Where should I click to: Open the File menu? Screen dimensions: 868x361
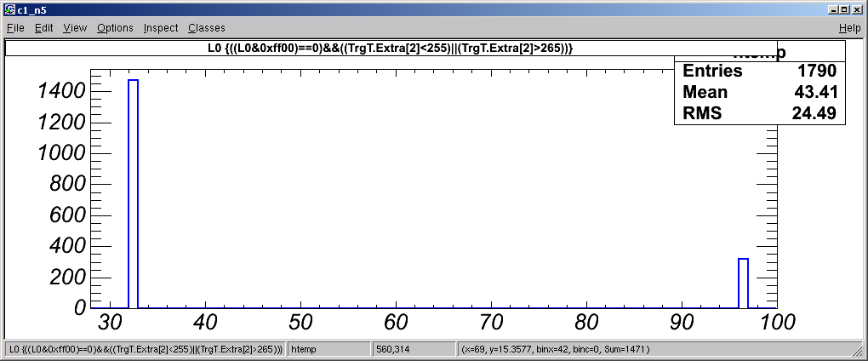pos(15,28)
